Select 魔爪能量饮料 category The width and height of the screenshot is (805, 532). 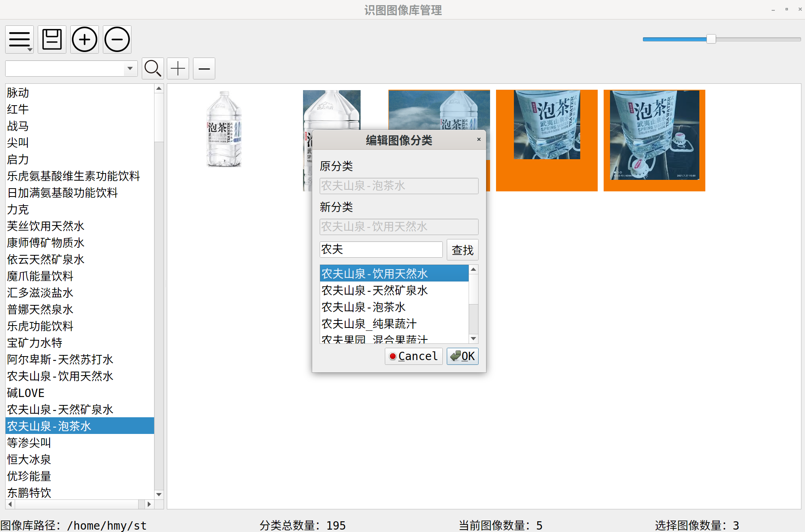(x=79, y=276)
